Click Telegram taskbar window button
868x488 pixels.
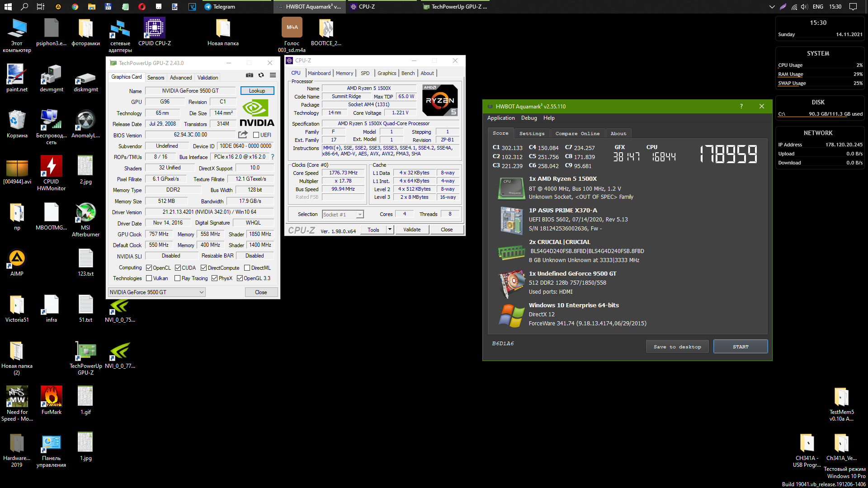pyautogui.click(x=236, y=6)
